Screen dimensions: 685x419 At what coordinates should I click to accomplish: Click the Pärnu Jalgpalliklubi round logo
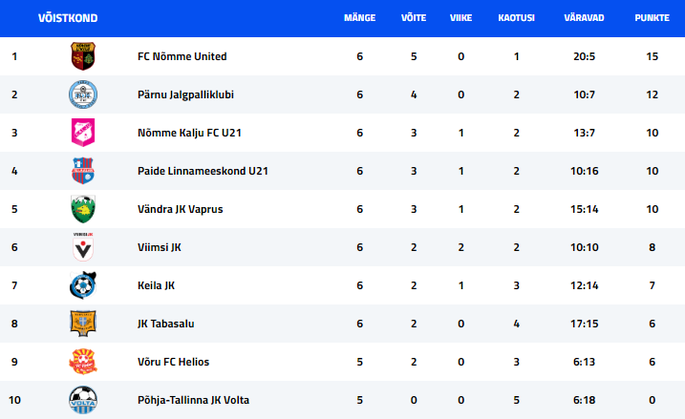pos(83,94)
